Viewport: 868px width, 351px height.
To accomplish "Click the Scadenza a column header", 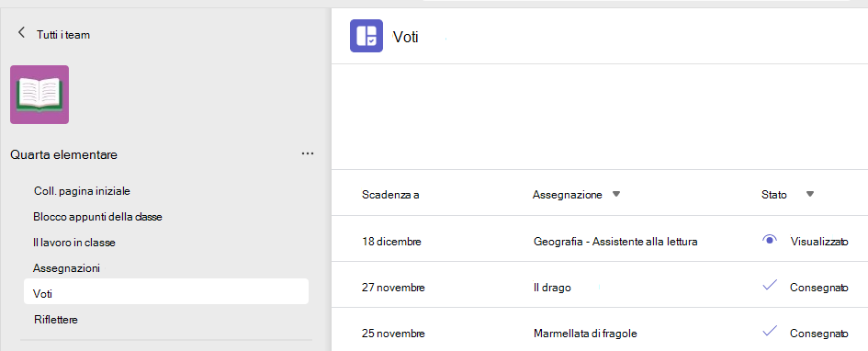I will tap(390, 194).
